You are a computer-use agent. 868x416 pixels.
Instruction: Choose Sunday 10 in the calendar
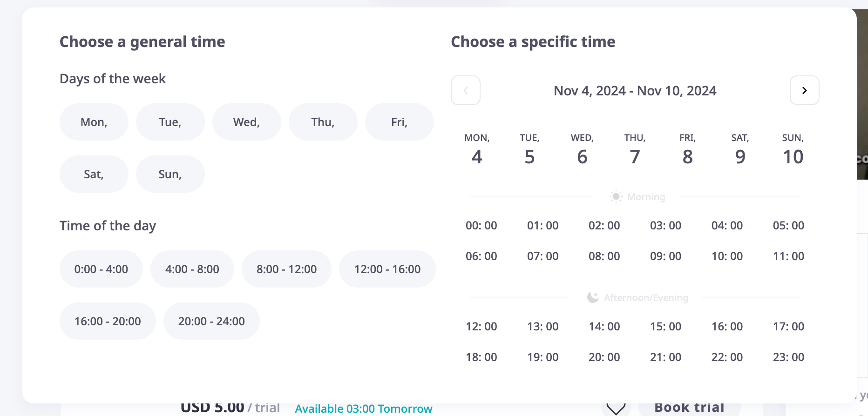[793, 150]
